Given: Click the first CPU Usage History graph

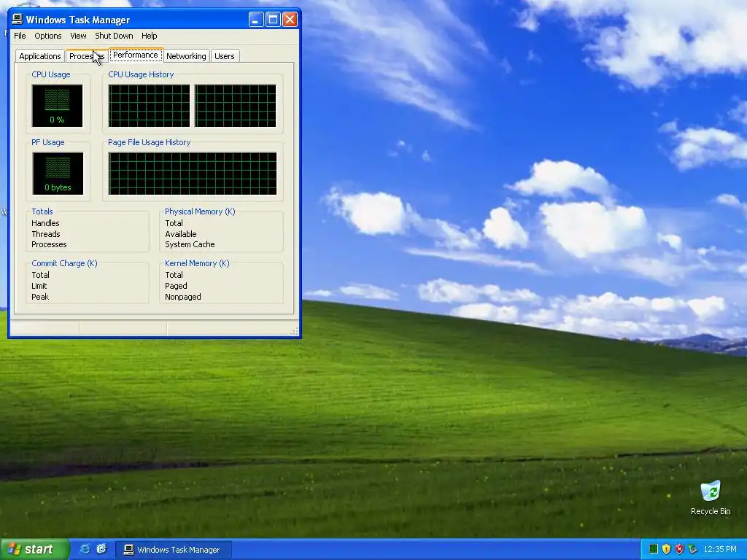Looking at the screenshot, I should pyautogui.click(x=149, y=106).
